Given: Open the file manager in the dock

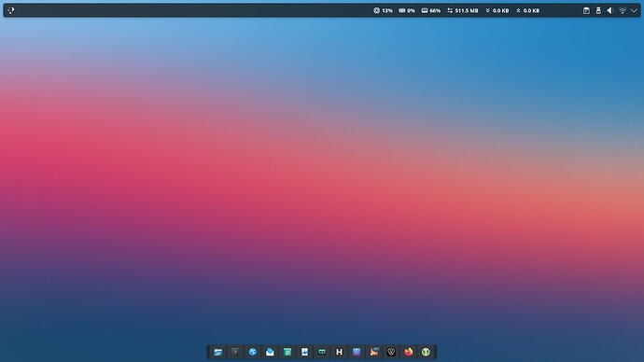Looking at the screenshot, I should click(218, 352).
